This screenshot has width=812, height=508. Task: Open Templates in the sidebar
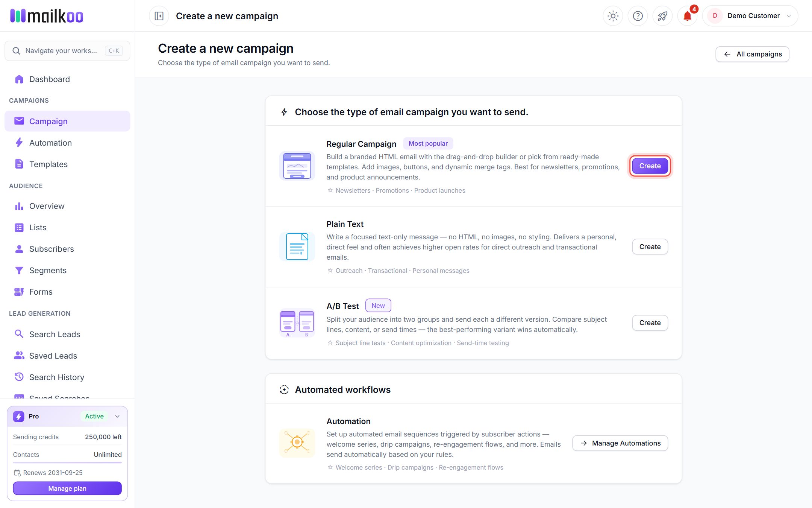pyautogui.click(x=67, y=164)
